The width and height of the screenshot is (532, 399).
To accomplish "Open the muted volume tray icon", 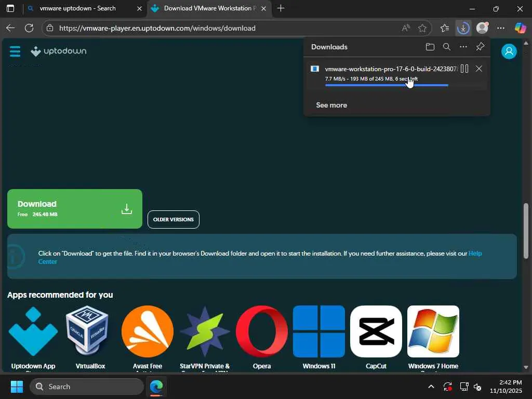I will [x=478, y=387].
